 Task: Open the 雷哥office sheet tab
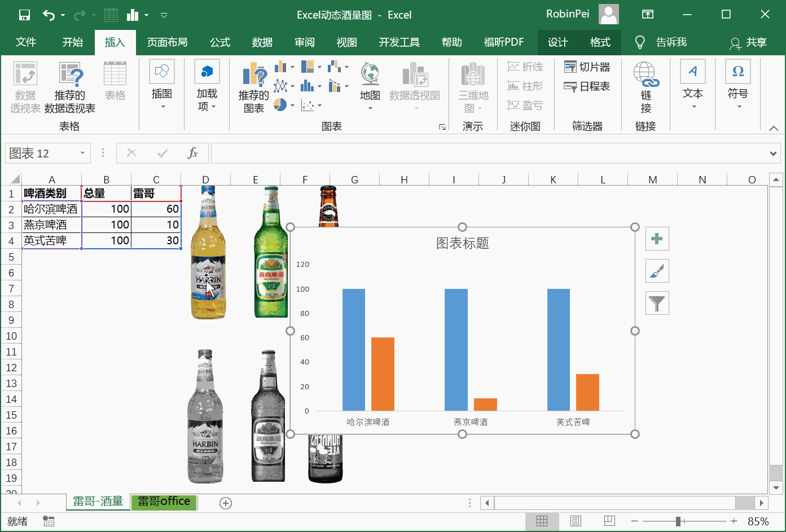[164, 502]
